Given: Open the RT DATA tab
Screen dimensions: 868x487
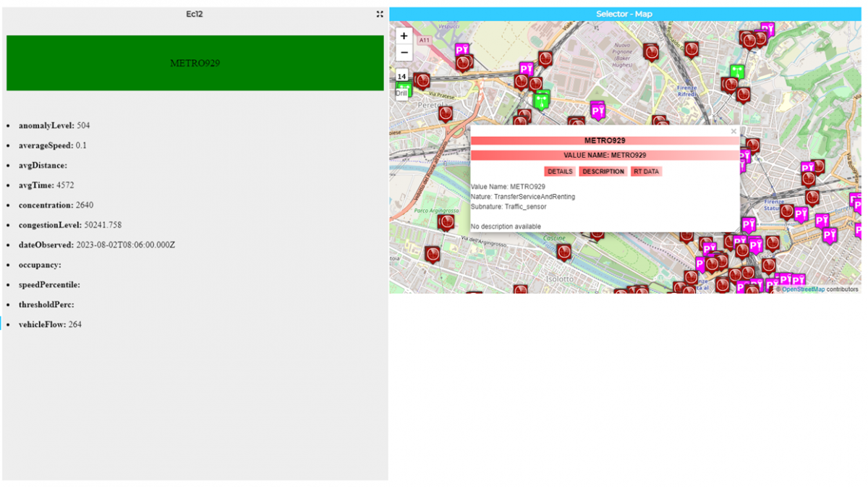Looking at the screenshot, I should pos(646,171).
